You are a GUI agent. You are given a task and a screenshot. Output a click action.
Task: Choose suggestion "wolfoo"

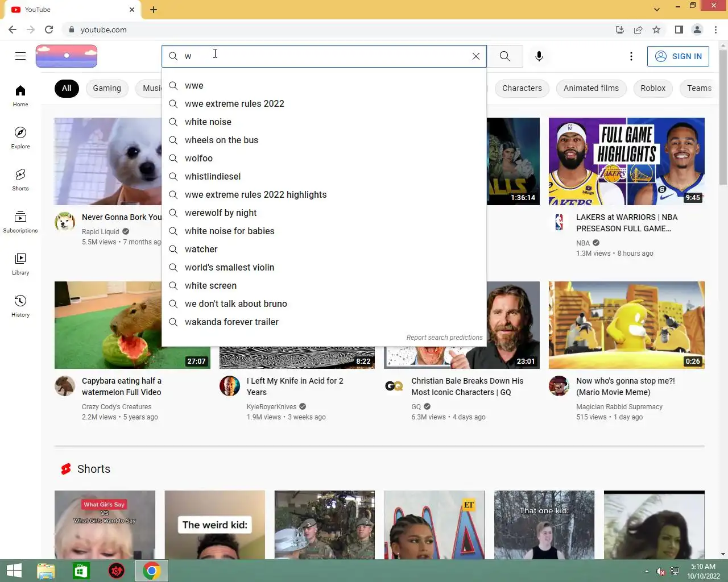coord(324,158)
